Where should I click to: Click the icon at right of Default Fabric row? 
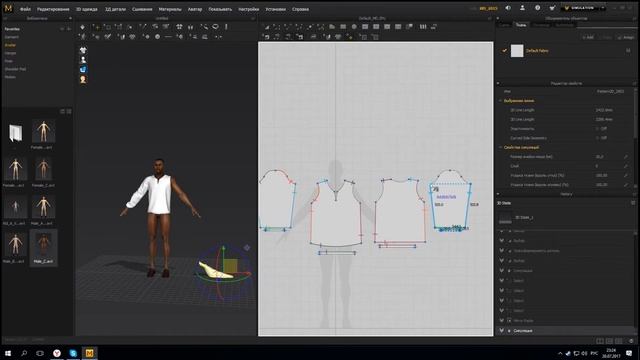pyautogui.click(x=628, y=51)
